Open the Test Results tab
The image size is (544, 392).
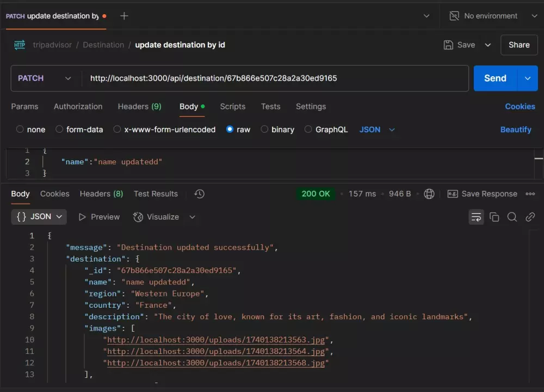pos(156,194)
